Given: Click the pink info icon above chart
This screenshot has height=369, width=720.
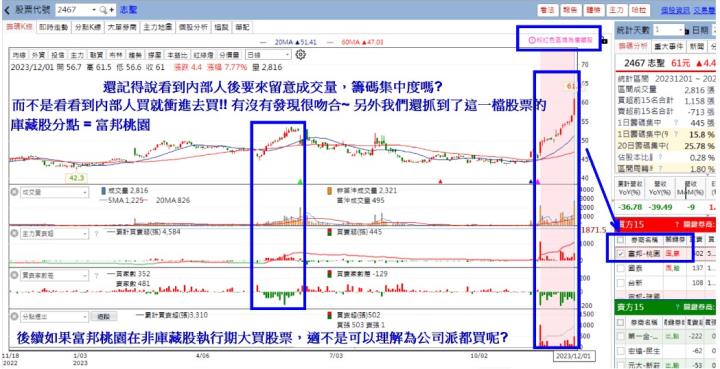Looking at the screenshot, I should point(532,40).
